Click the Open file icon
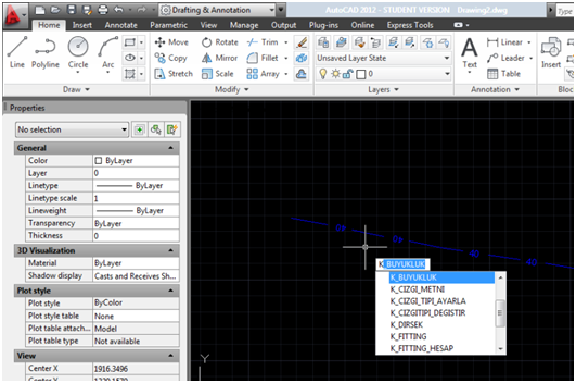This screenshot has height=381, width=575. (56, 10)
